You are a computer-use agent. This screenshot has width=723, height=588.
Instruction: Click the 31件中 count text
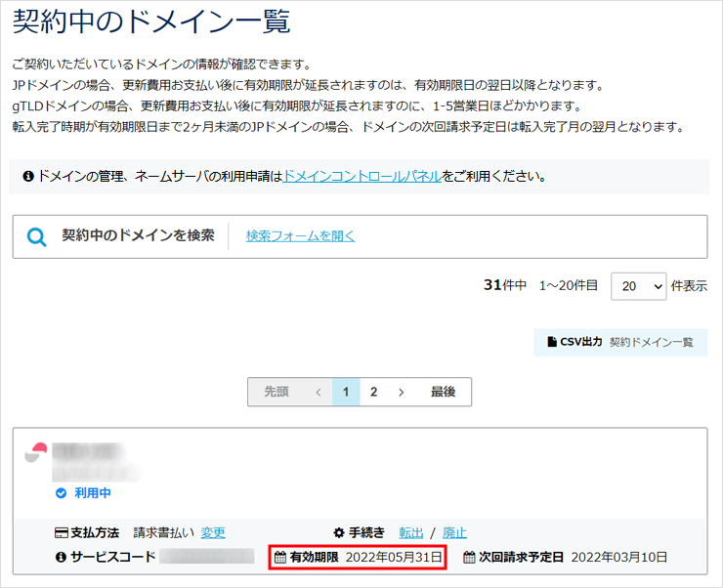[505, 285]
